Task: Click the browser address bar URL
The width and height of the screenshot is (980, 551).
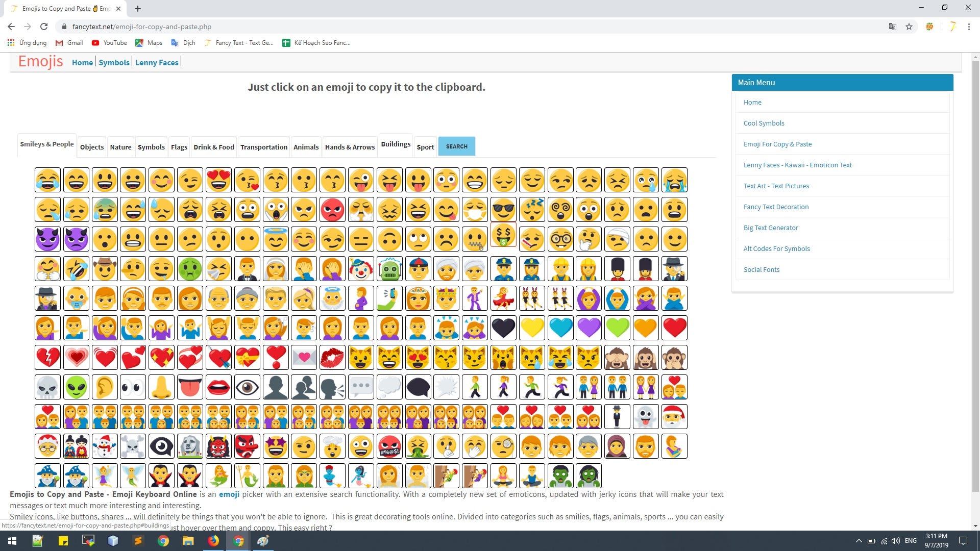Action: coord(142,27)
